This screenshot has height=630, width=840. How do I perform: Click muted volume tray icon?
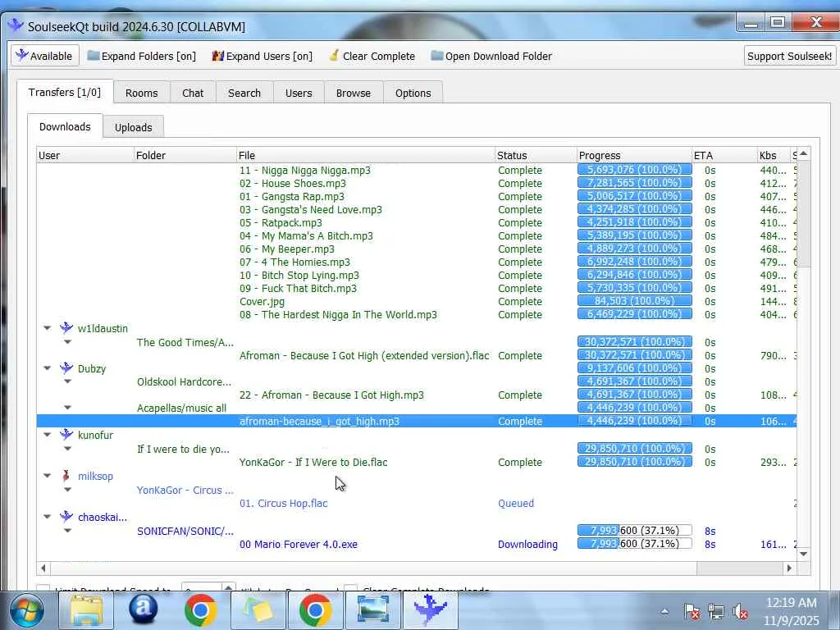[740, 611]
